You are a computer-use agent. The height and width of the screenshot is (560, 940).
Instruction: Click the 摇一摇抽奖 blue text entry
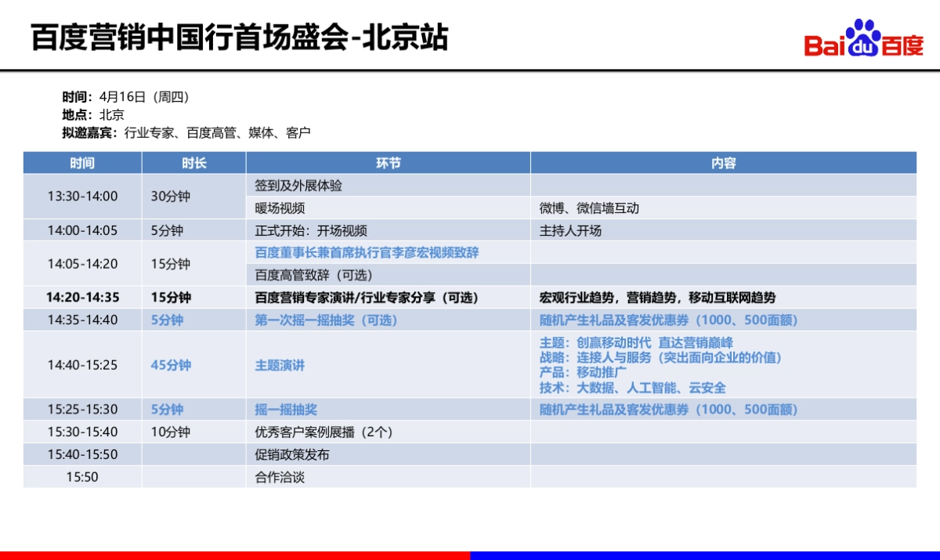(275, 409)
